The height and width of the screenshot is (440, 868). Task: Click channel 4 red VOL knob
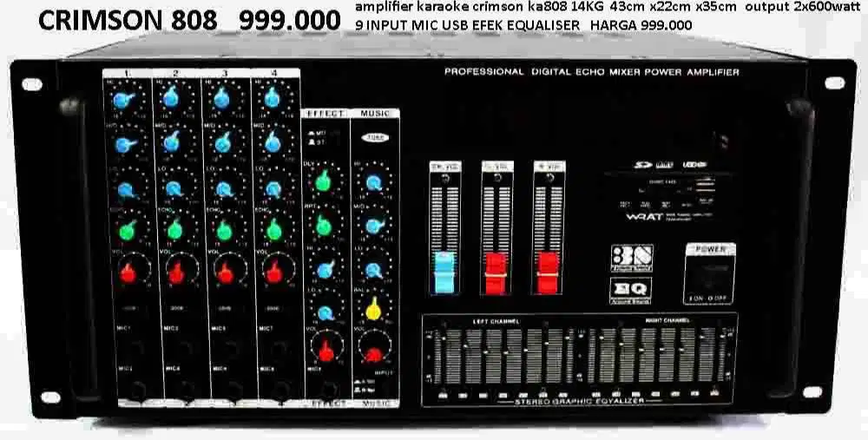pos(274,272)
